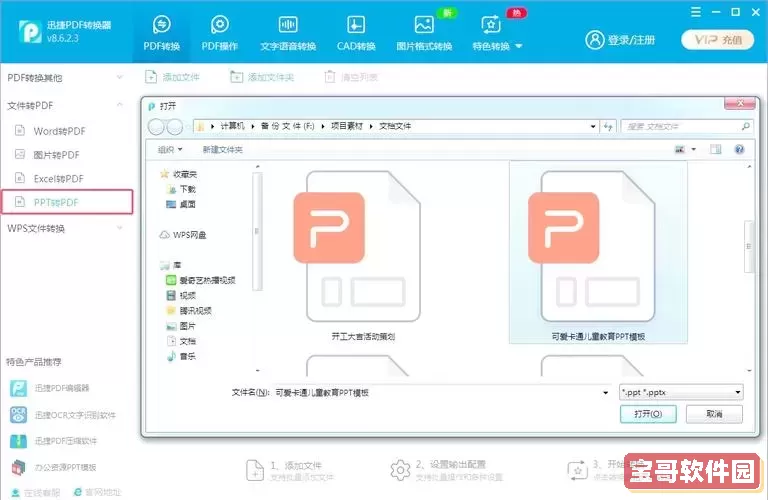Click the 添加文件 toolbar button
Image resolution: width=768 pixels, height=500 pixels.
point(172,77)
